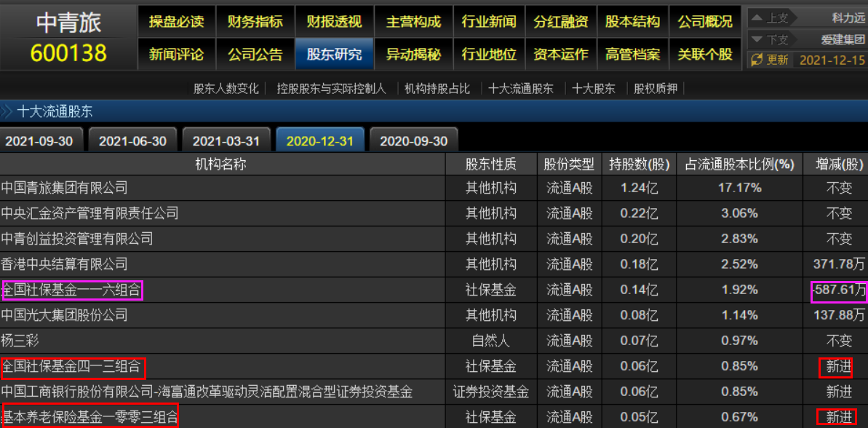The image size is (868, 428).
Task: Select 全国社保基金四一三组合
Action: tap(72, 366)
